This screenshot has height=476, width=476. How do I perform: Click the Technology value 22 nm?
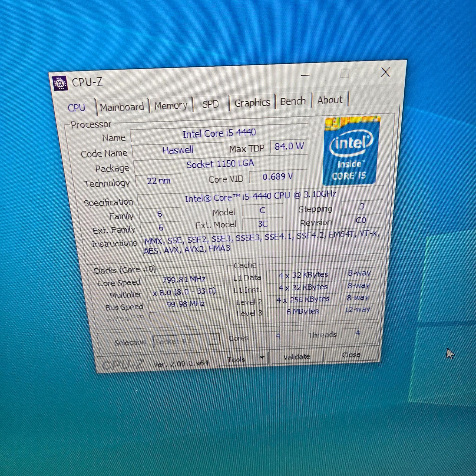[x=159, y=181]
